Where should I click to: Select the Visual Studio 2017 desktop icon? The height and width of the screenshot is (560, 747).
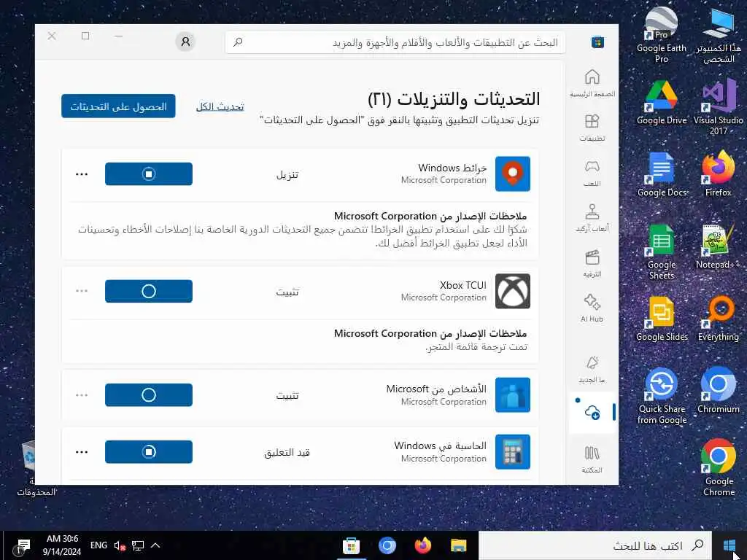click(718, 108)
